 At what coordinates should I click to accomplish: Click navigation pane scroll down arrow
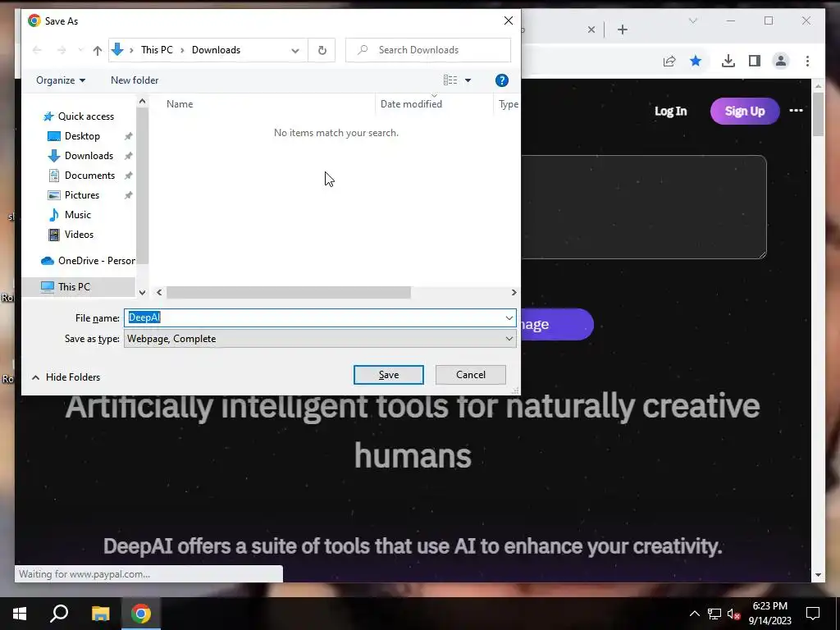142,293
